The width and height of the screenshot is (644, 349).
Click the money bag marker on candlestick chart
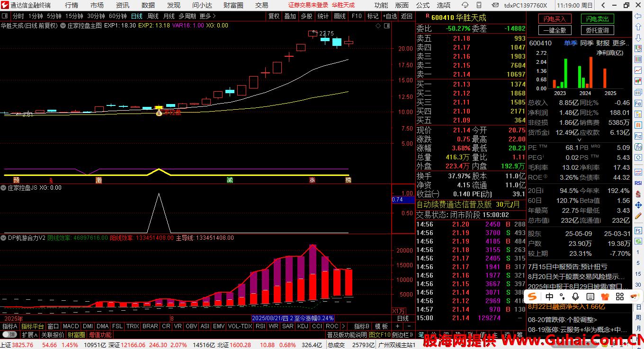[159, 113]
